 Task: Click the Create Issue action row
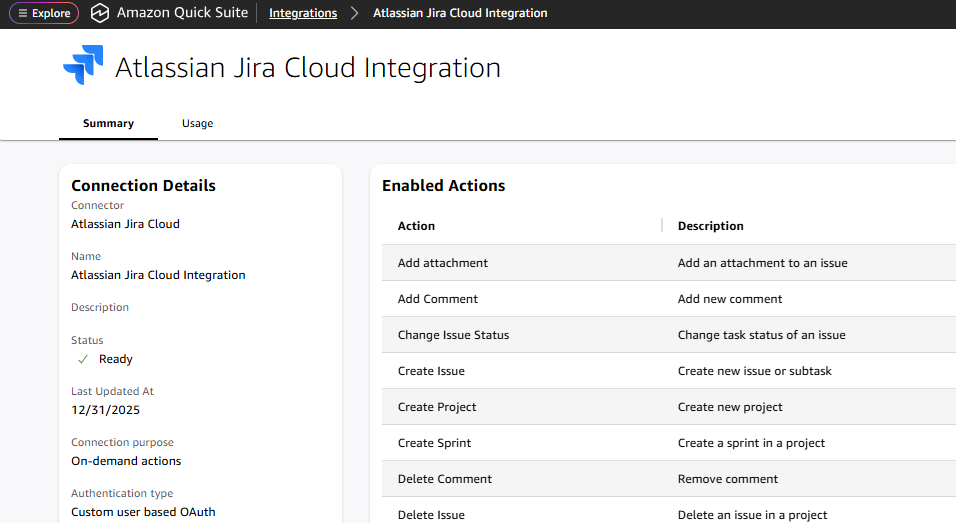pos(431,371)
